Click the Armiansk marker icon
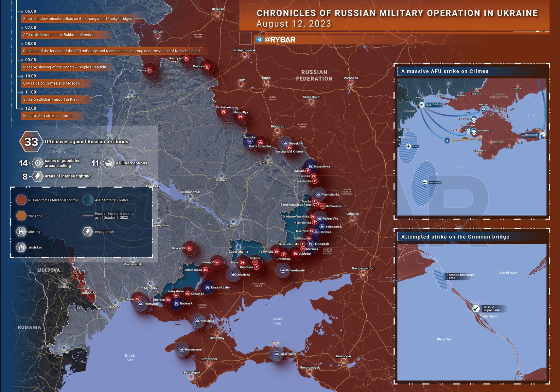 click(198, 321)
